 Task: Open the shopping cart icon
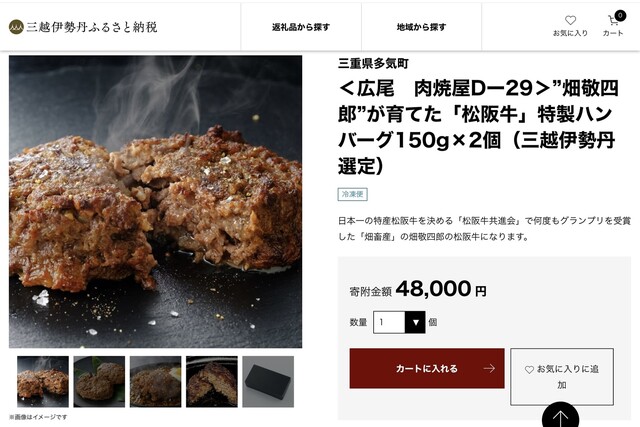613,21
